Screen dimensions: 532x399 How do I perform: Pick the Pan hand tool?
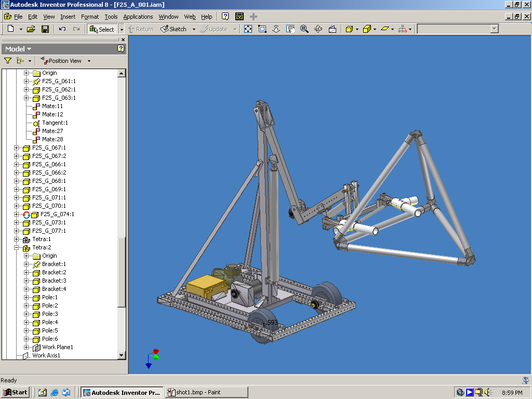[290, 29]
